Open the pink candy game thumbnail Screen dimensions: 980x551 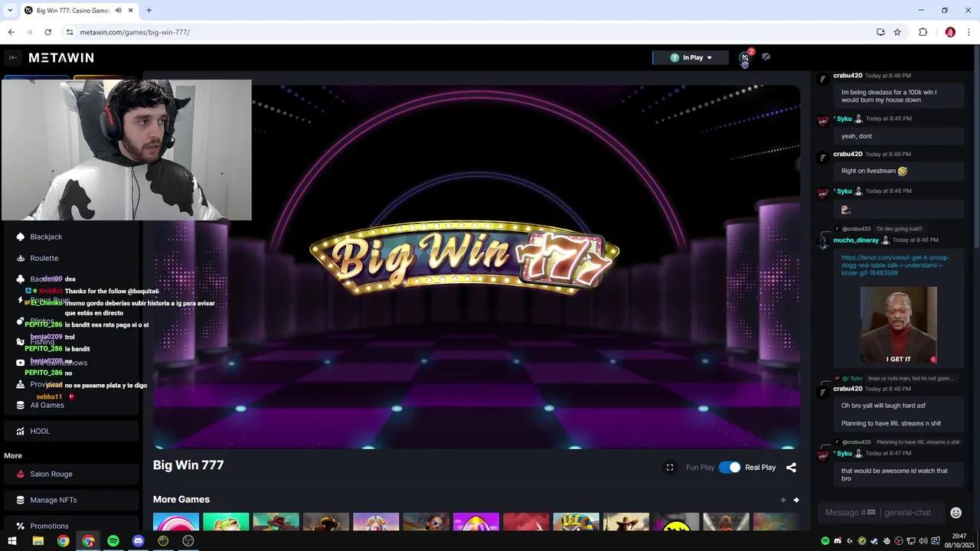coord(176,522)
